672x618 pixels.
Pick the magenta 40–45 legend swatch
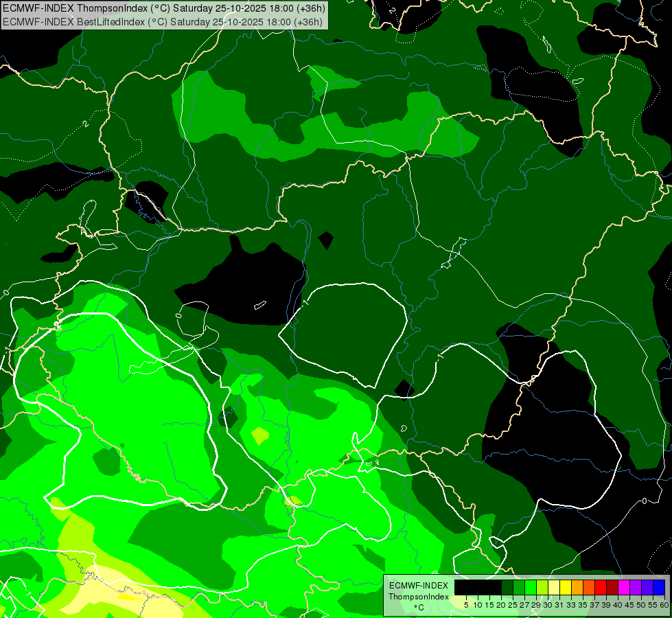624,587
